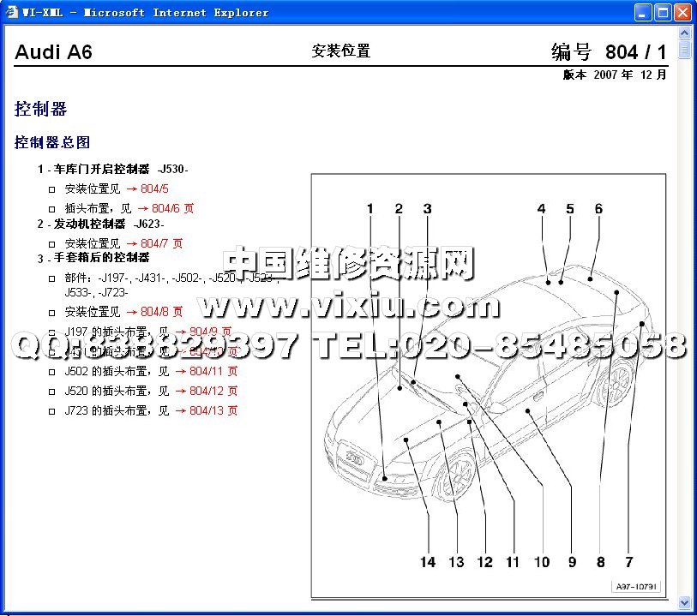Click the scrollbar up arrow

point(684,33)
